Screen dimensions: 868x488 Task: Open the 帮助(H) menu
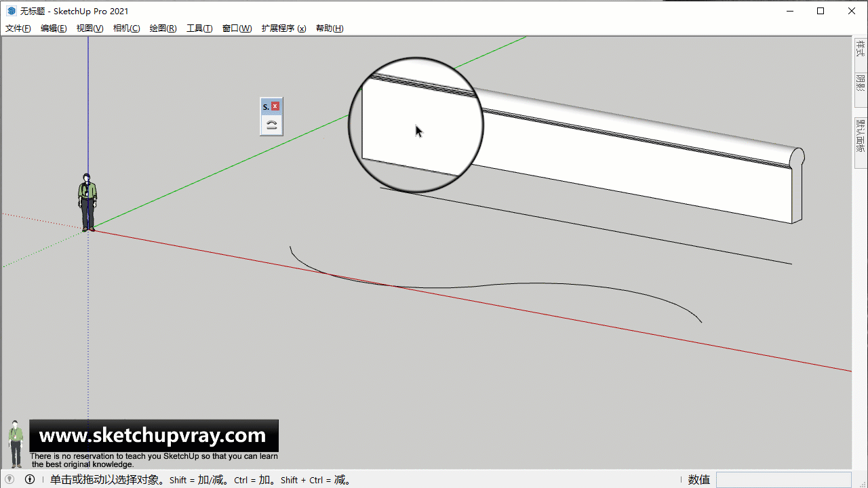tap(330, 28)
